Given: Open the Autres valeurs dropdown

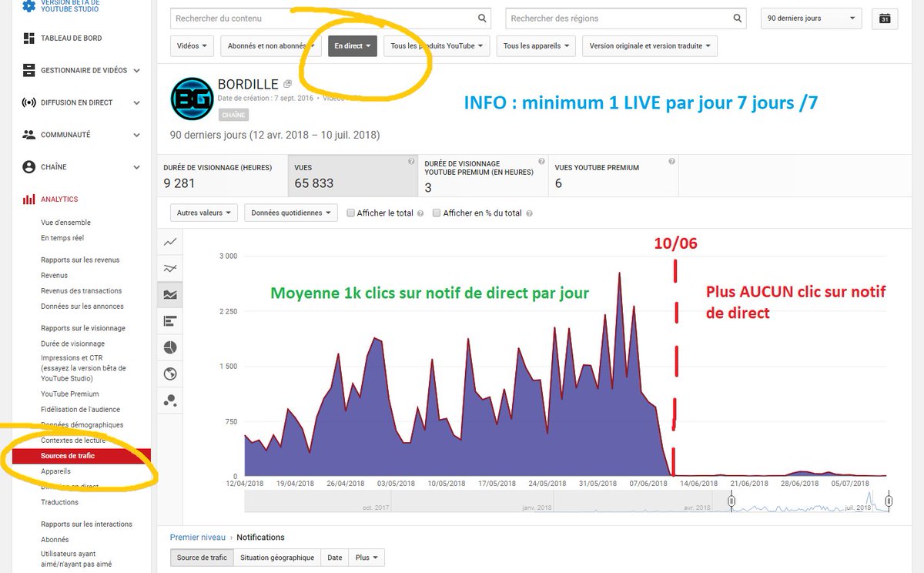Looking at the screenshot, I should click(x=203, y=213).
